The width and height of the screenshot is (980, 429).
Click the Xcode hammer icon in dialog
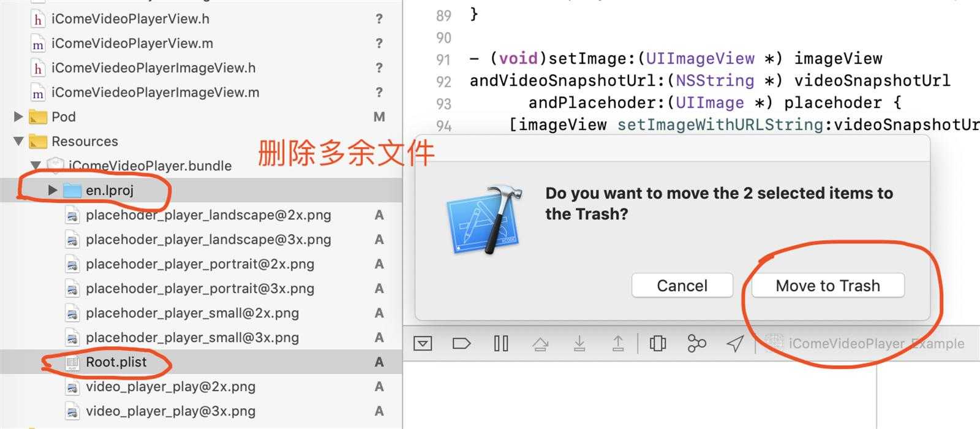coord(484,220)
